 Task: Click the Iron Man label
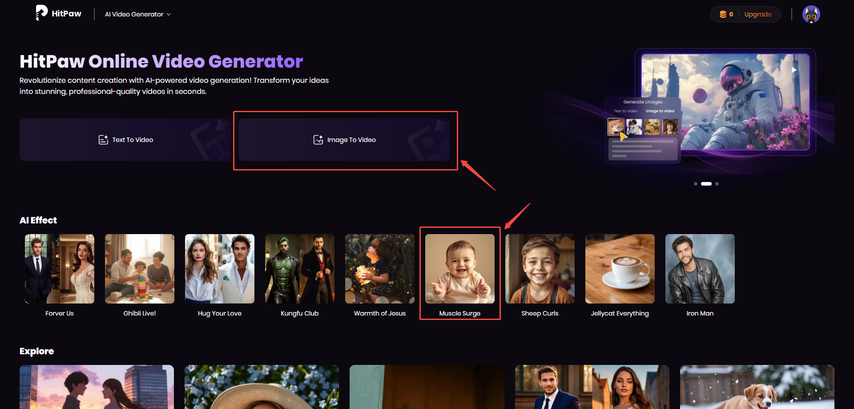point(700,314)
